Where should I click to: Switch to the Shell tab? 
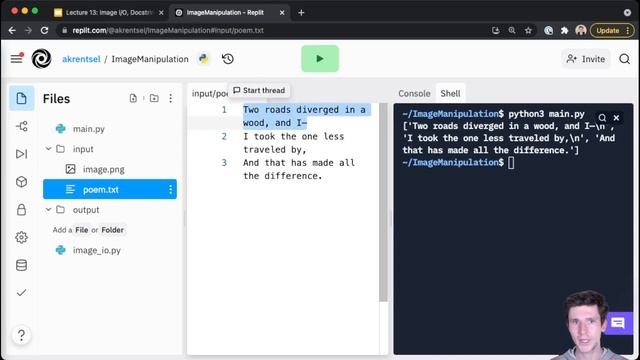point(450,93)
